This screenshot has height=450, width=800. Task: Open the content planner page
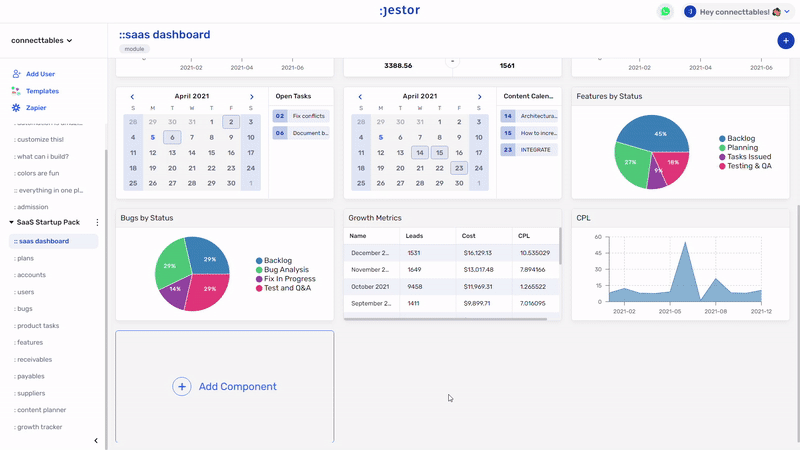(x=41, y=410)
